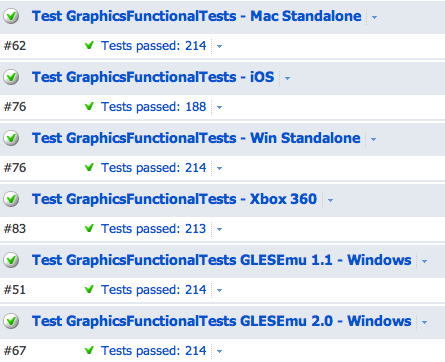Open the dropdown beside Xbox 360 configuration

pyautogui.click(x=330, y=200)
